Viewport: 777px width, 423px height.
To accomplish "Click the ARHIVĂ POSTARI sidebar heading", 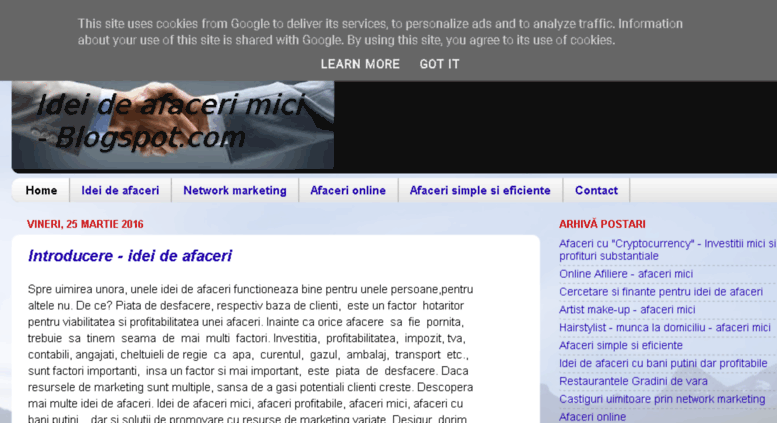I will (x=602, y=224).
